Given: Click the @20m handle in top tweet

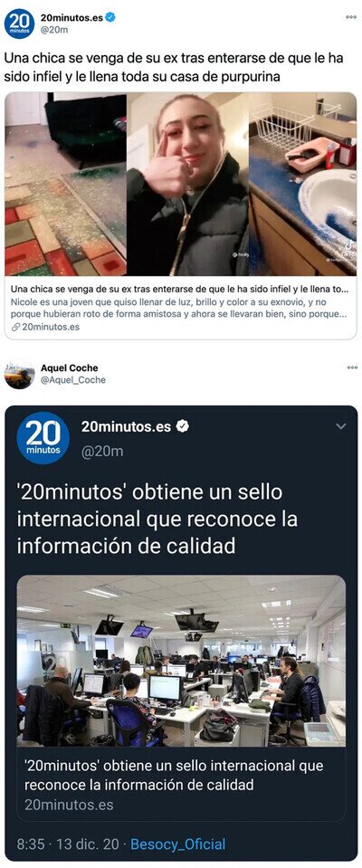Looking at the screenshot, I should (x=54, y=30).
